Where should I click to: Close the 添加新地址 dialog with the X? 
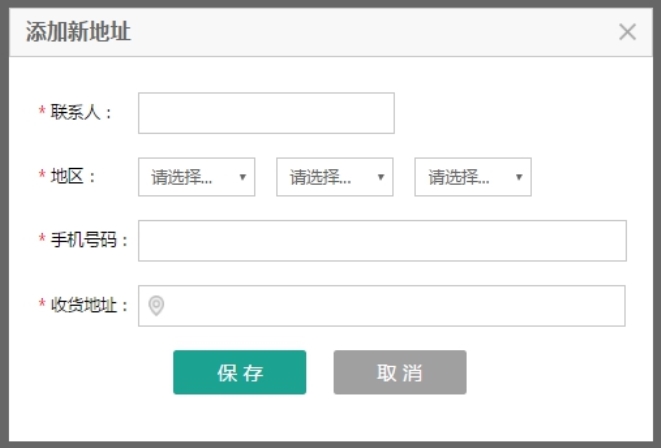pyautogui.click(x=627, y=32)
